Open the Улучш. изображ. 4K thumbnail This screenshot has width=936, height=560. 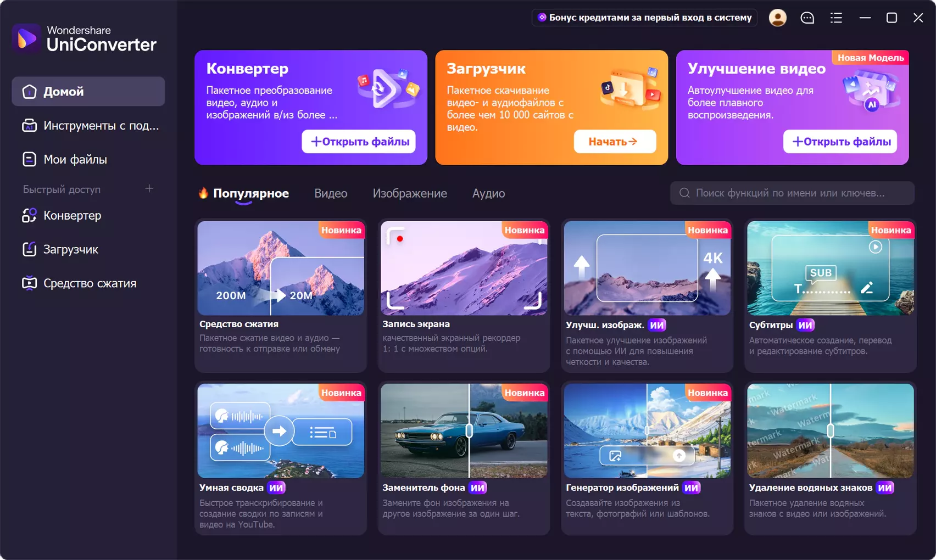pyautogui.click(x=647, y=268)
